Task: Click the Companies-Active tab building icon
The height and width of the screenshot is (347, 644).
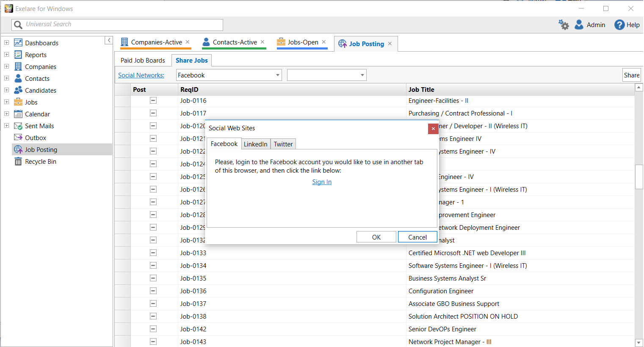Action: [124, 42]
